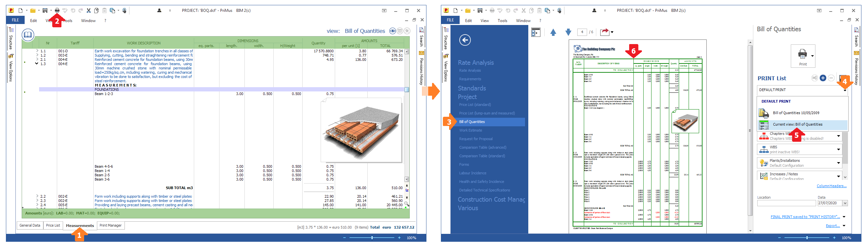Open the export page icon dropdown arrow

pyautogui.click(x=612, y=32)
